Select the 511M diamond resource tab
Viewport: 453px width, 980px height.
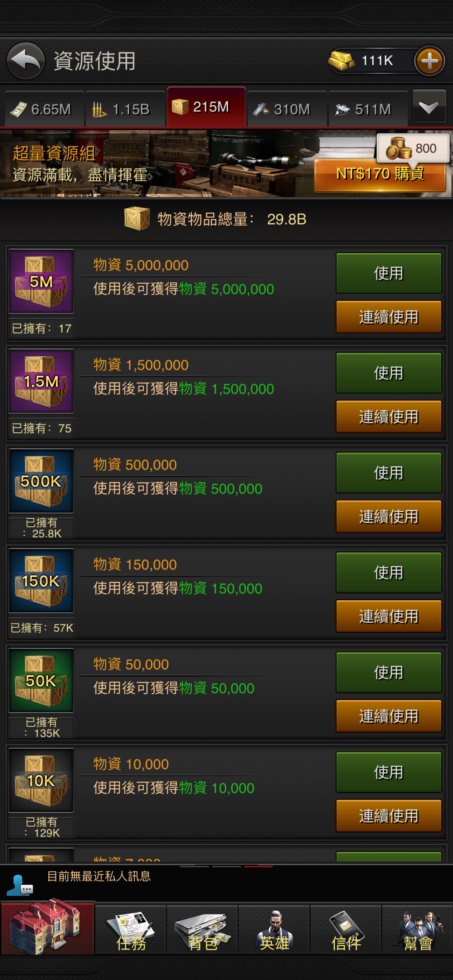point(368,109)
